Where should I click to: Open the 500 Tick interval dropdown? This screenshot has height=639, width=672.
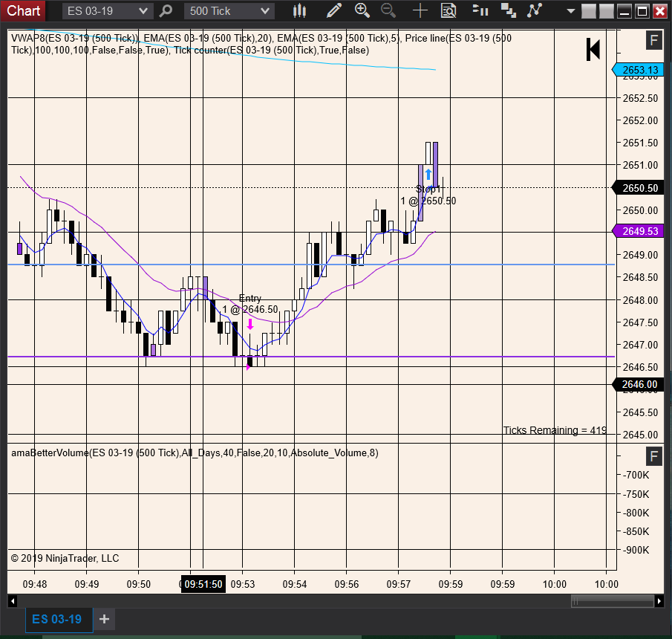pos(229,10)
